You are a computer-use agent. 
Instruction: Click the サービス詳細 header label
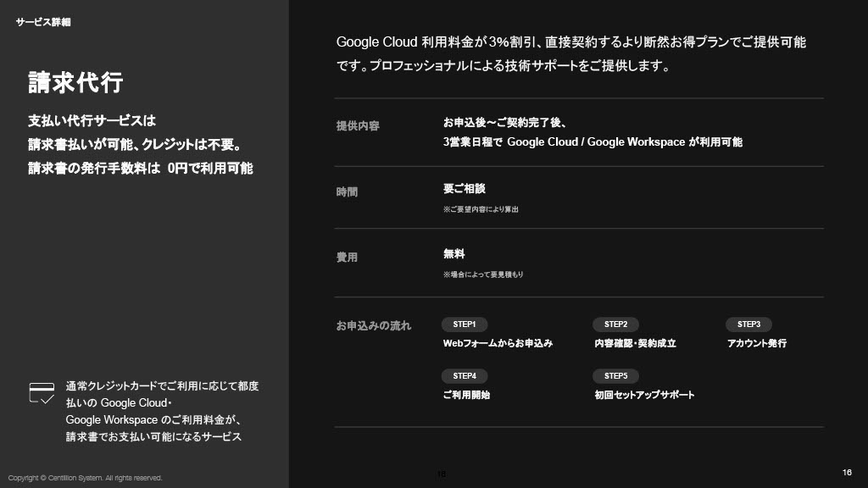click(43, 23)
